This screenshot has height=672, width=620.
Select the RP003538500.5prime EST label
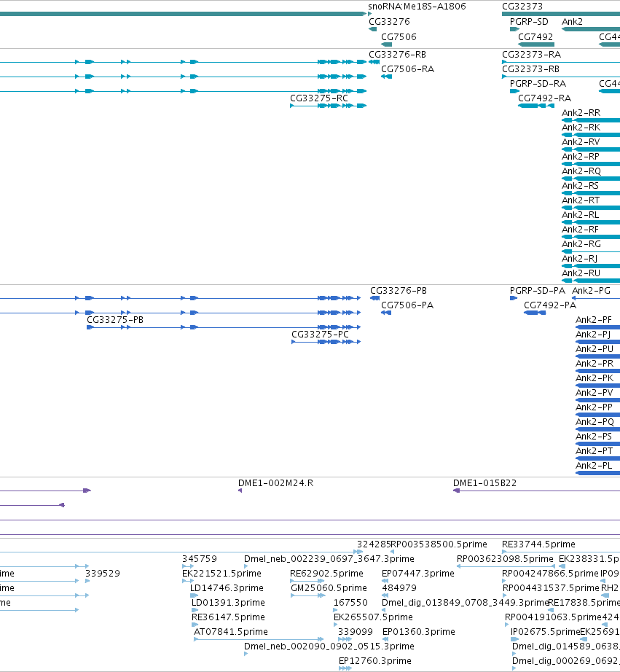pos(439,544)
